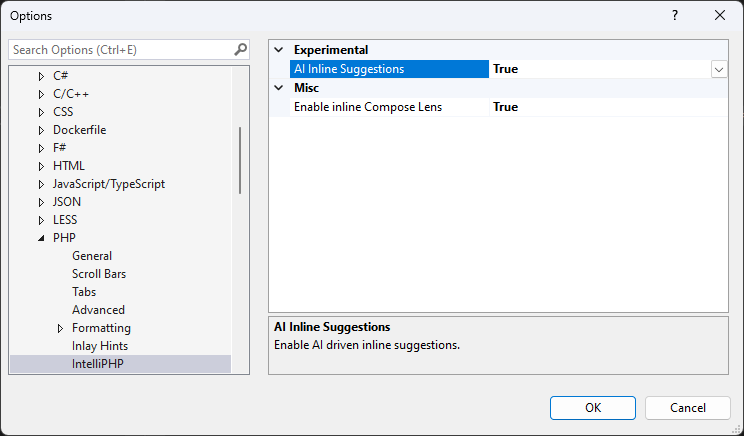Collapse the PHP tree node
The width and height of the screenshot is (744, 436).
pyautogui.click(x=41, y=238)
